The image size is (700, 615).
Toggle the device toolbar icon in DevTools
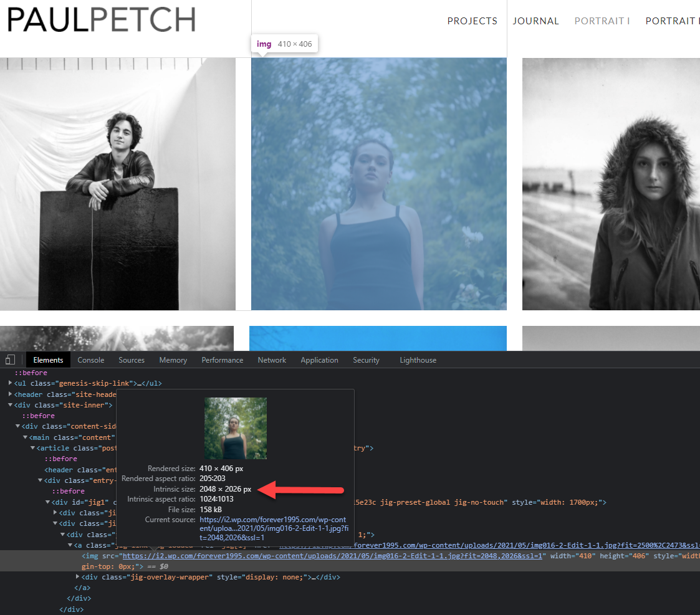coord(10,360)
